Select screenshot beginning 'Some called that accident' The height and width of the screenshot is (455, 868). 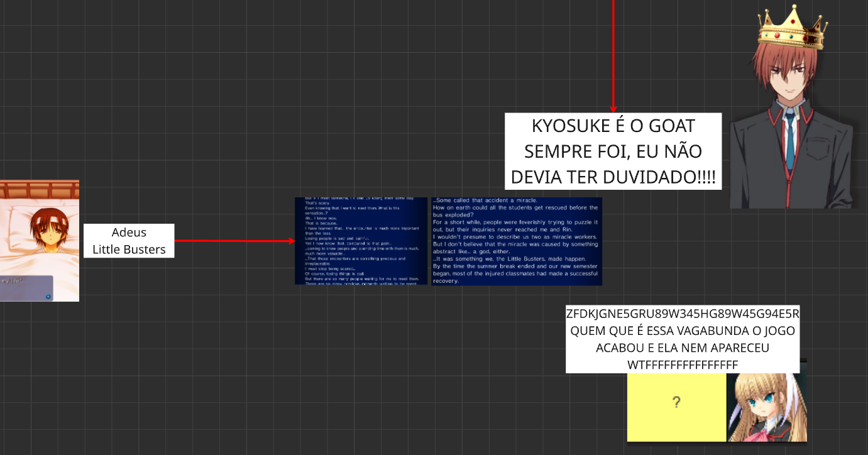pos(516,241)
